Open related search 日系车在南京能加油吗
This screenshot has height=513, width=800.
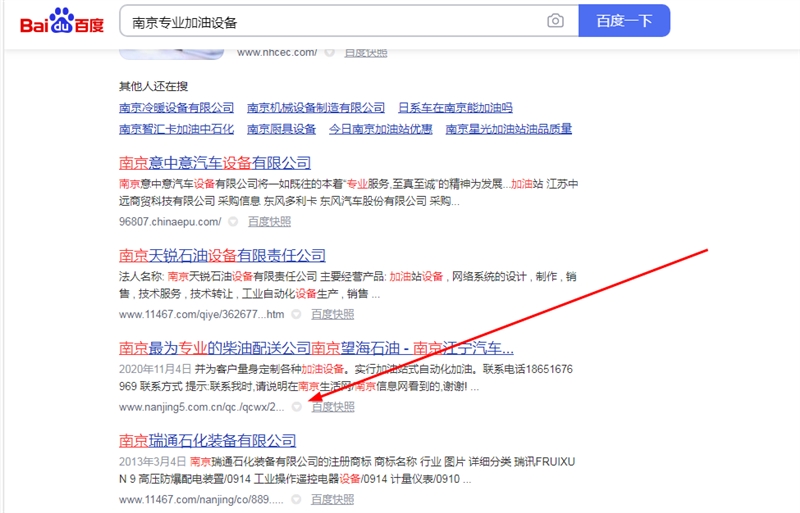point(455,108)
